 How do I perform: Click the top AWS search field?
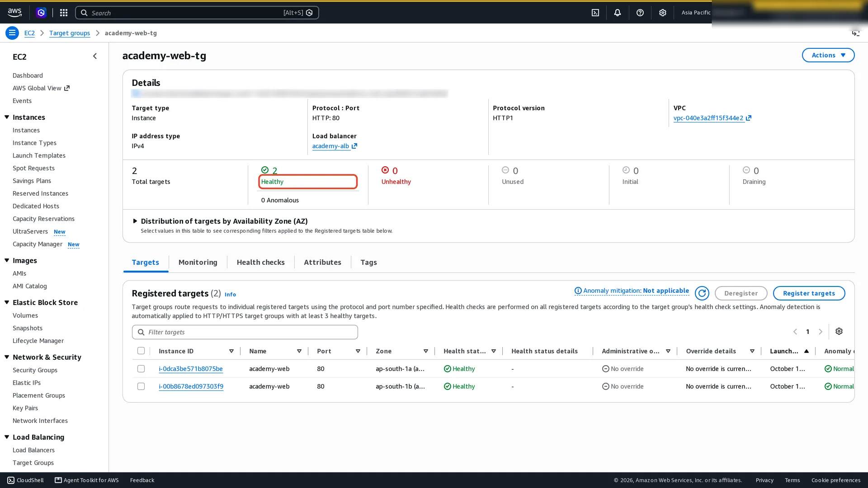(x=197, y=13)
